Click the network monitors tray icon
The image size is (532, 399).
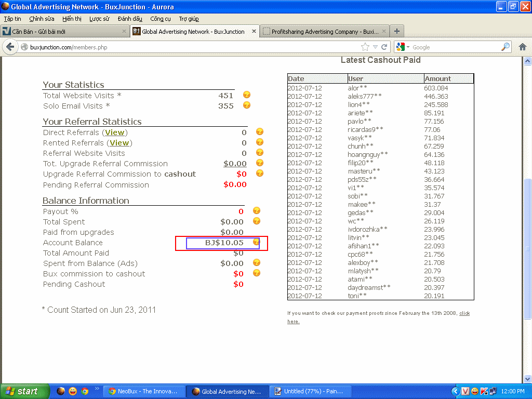click(x=493, y=391)
